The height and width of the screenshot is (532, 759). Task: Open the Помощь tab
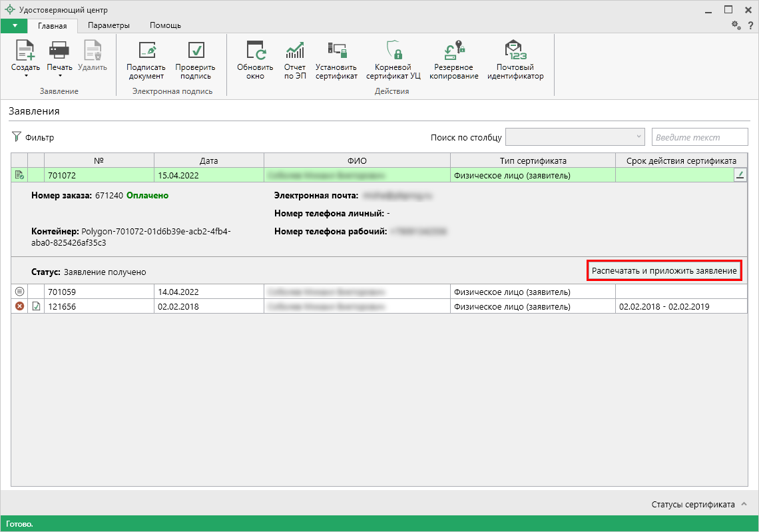tap(165, 25)
